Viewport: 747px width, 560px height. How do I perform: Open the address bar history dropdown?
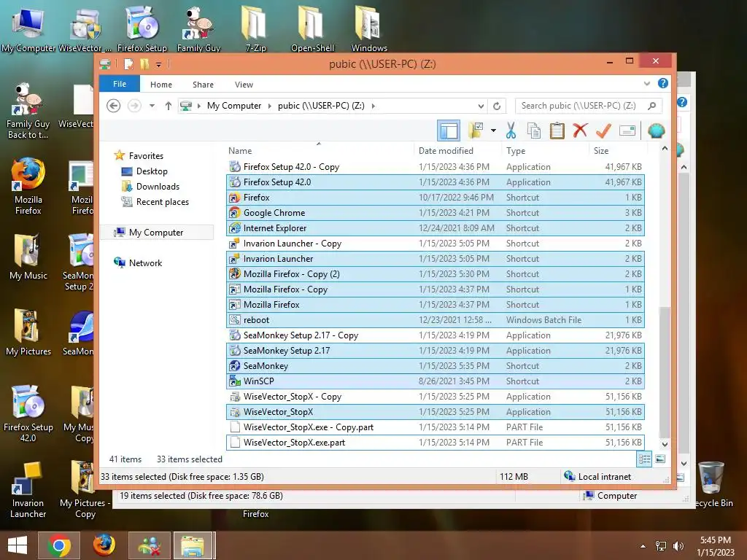(481, 106)
